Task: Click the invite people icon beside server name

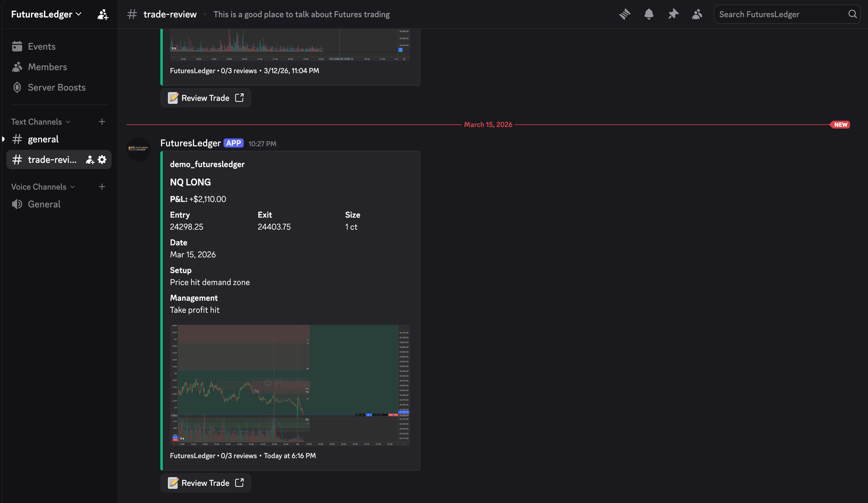Action: 102,14
